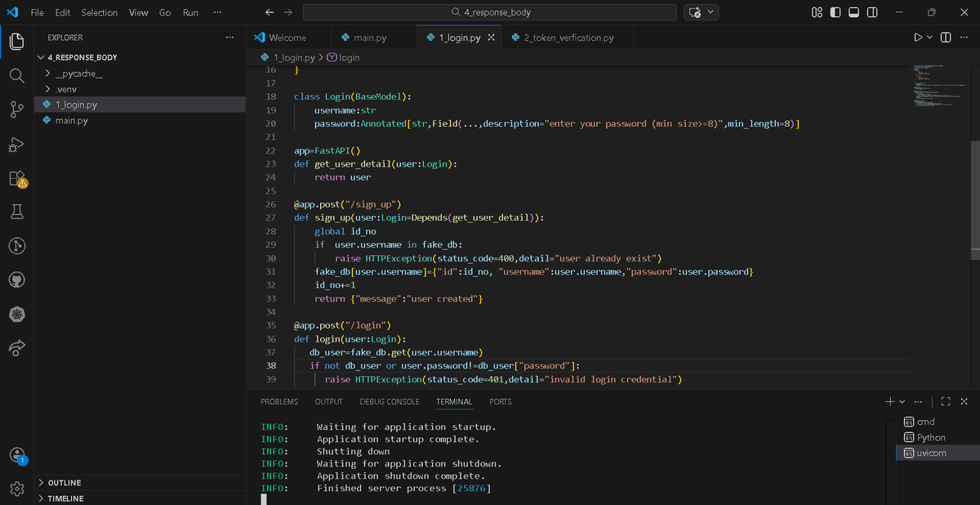980x505 pixels.
Task: Switch to the Welcome tab
Action: [288, 38]
